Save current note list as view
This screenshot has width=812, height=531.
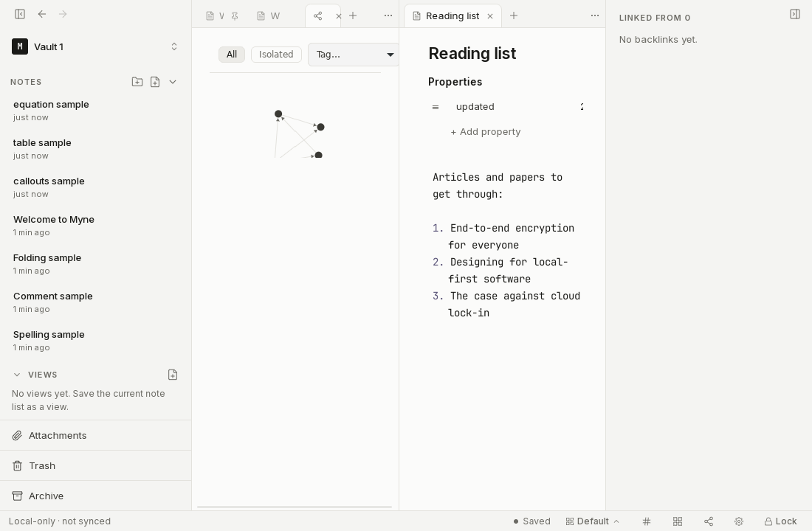click(173, 375)
